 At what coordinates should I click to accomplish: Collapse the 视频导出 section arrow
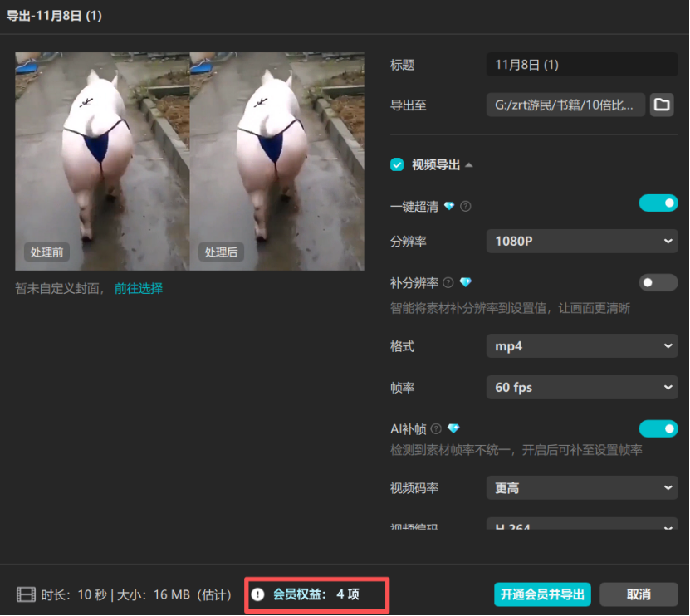pyautogui.click(x=469, y=164)
